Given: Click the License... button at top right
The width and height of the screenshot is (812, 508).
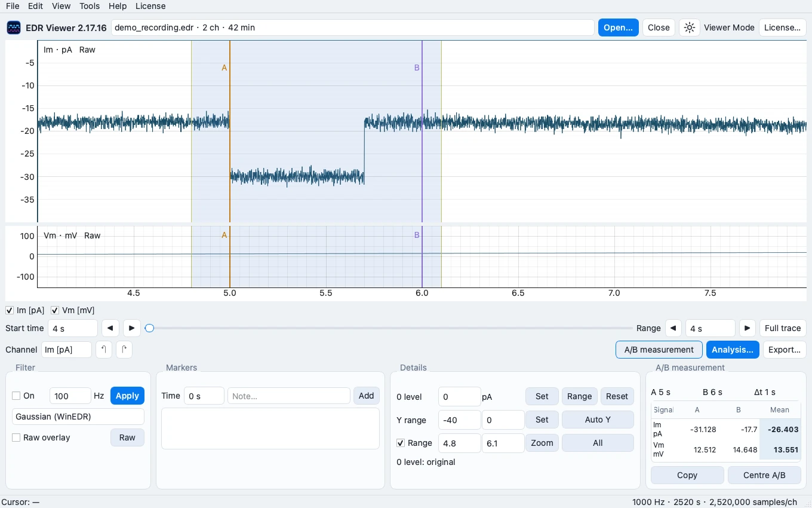Looking at the screenshot, I should click(x=782, y=27).
